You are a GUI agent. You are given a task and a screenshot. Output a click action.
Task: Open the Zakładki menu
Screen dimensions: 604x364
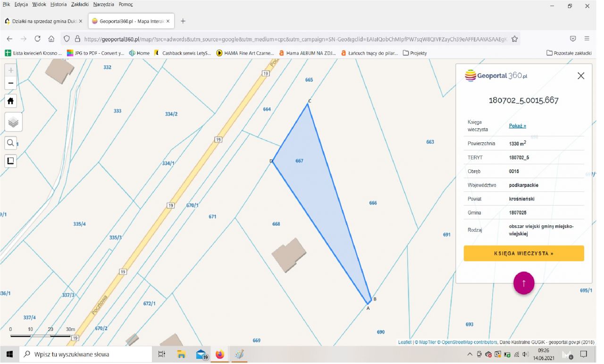point(80,4)
